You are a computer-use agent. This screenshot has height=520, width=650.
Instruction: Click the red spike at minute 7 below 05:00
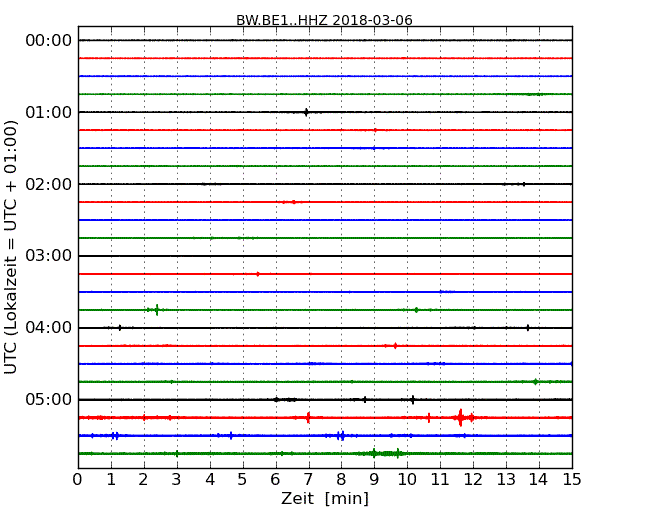click(x=308, y=417)
